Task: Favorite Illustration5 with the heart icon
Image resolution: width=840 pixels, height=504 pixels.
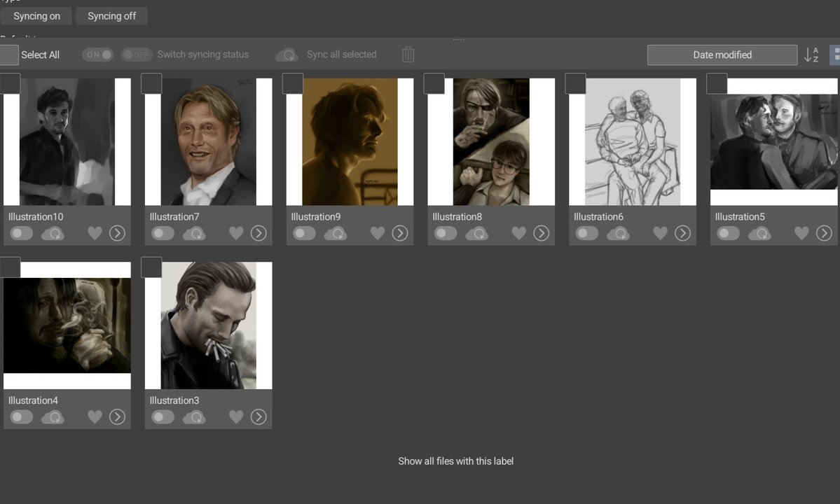Action: point(802,233)
